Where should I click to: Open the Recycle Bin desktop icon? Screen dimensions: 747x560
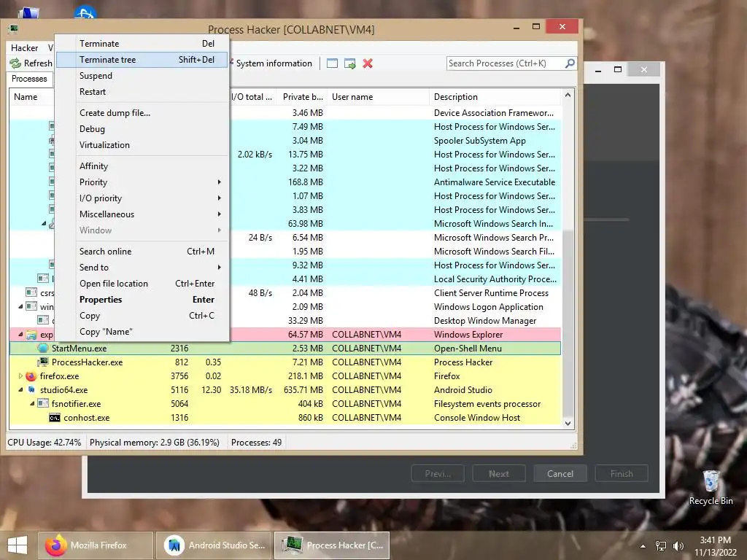point(711,486)
